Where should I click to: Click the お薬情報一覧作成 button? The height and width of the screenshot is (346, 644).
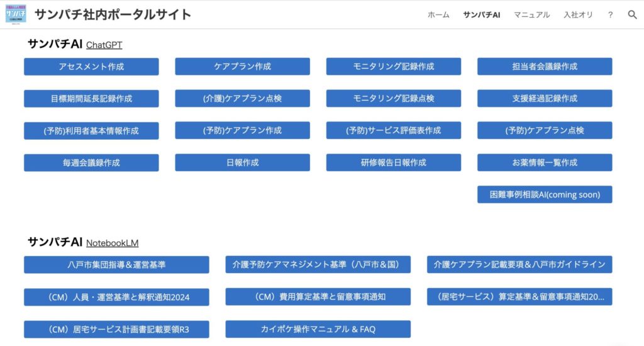[x=544, y=163]
